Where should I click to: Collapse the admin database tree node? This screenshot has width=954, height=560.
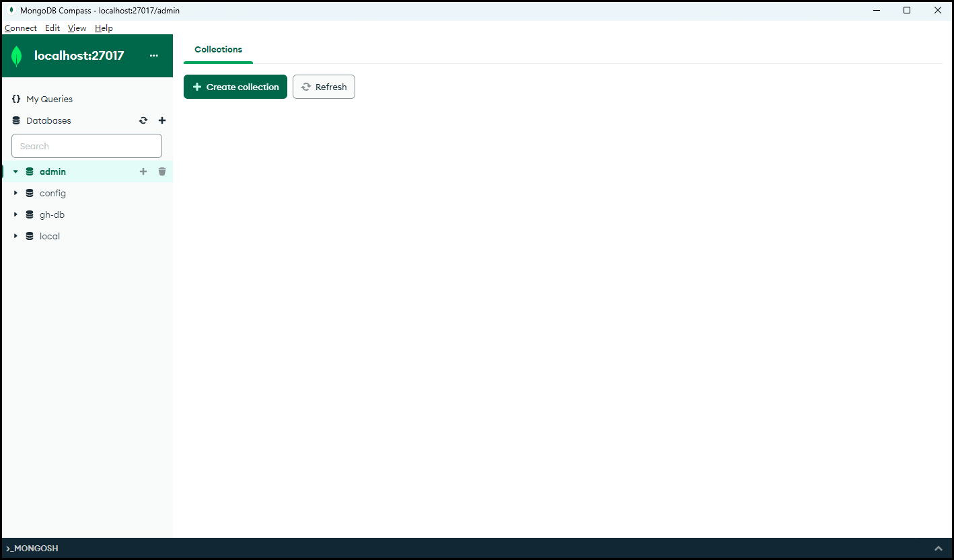(x=15, y=172)
